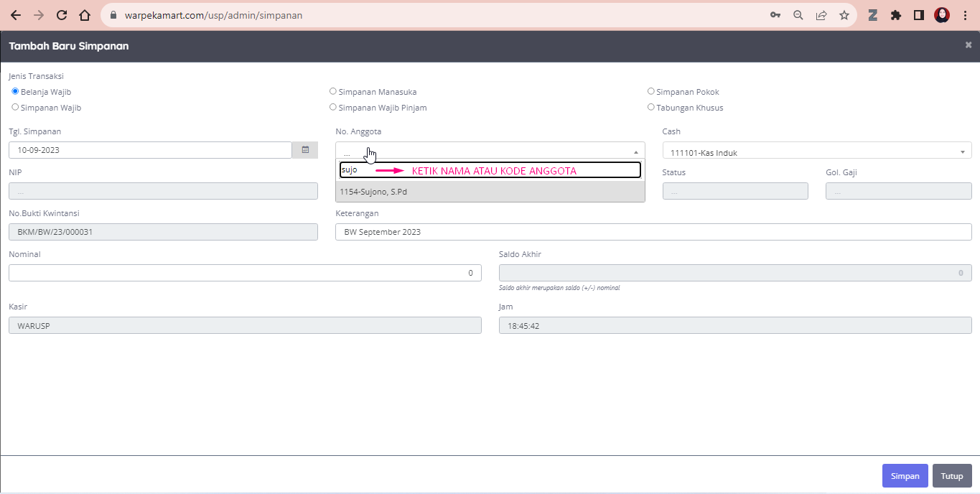The width and height of the screenshot is (980, 494).
Task: Open the Cash dropdown 111101-Kas Induk
Action: (x=817, y=151)
